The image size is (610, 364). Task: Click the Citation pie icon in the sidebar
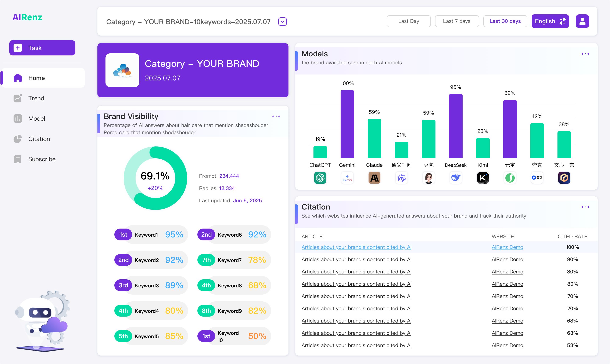click(18, 139)
